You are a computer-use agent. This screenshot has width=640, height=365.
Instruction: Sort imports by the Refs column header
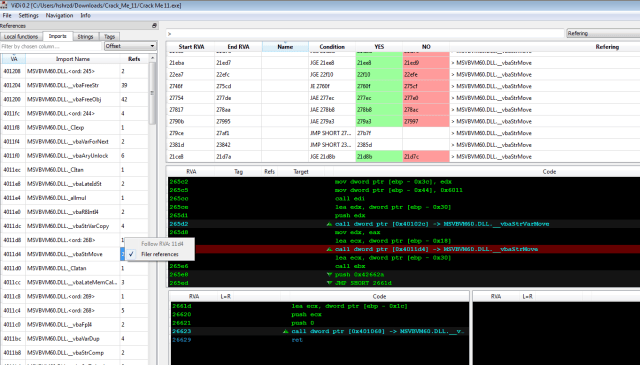click(x=134, y=59)
